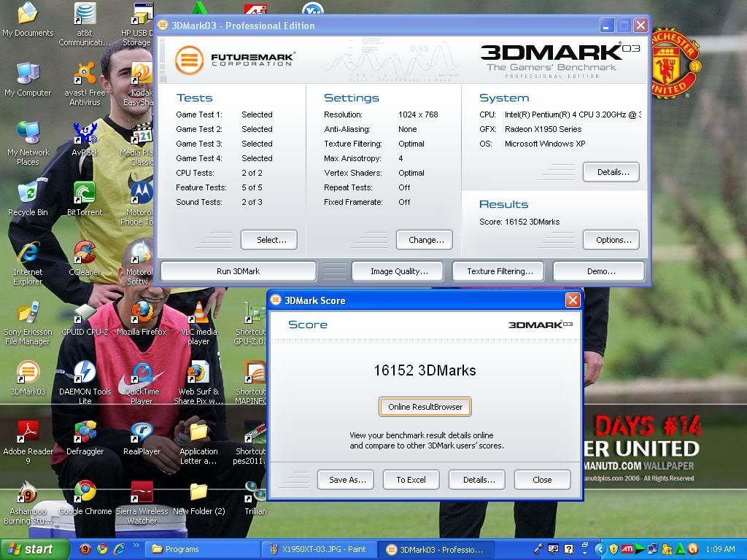The height and width of the screenshot is (560, 747).
Task: Click the Close button in the Score dialog
Action: (543, 480)
